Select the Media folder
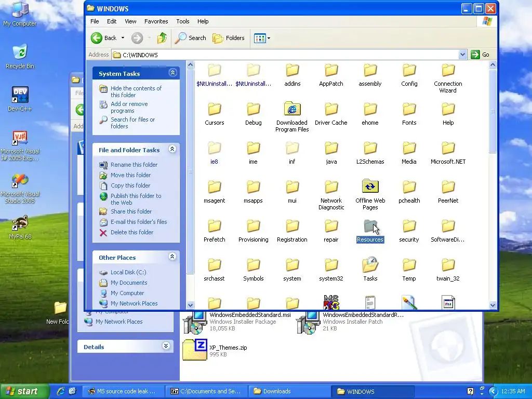 pos(409,152)
